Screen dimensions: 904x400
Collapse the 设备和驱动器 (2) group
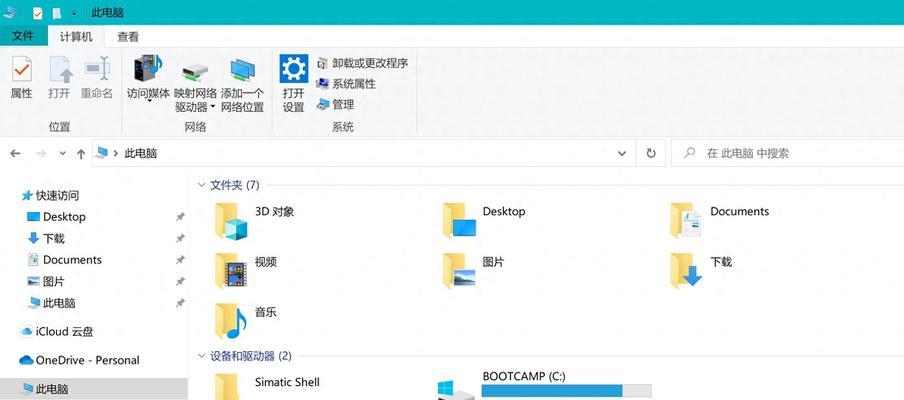coord(201,356)
